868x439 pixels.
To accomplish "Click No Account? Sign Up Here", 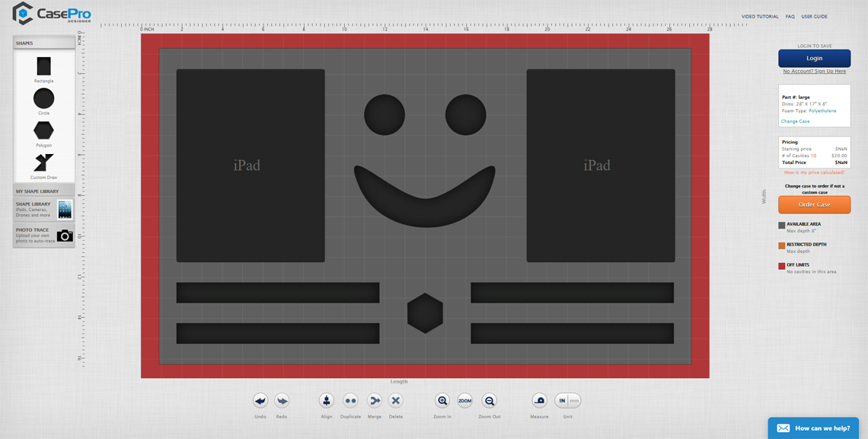I will pos(814,71).
